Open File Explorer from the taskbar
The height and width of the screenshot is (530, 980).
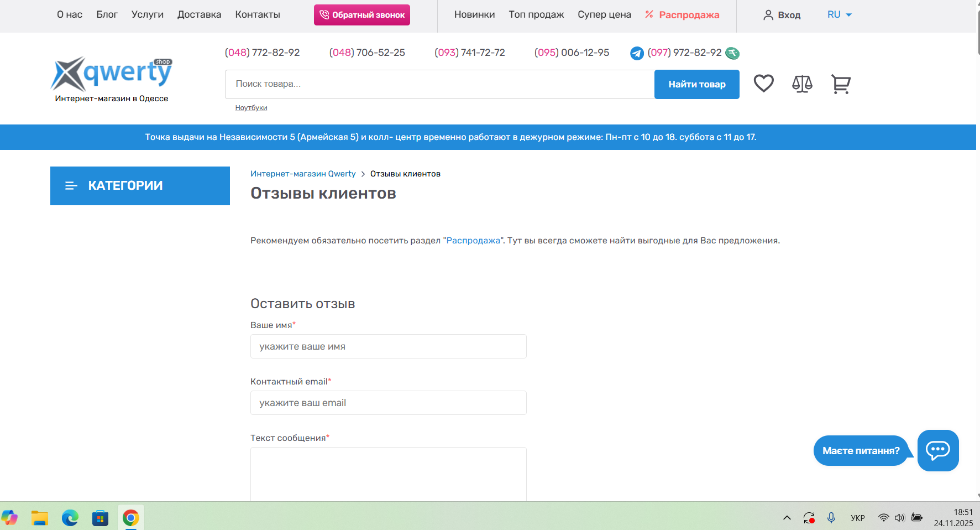[x=40, y=518]
